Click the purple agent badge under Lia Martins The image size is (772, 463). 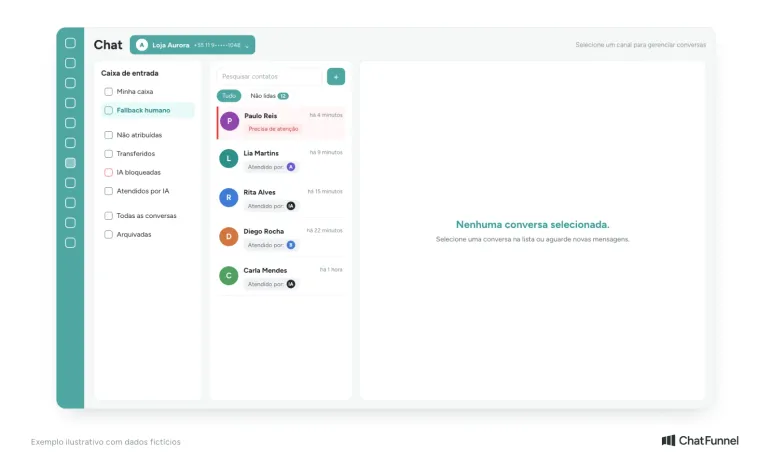pyautogui.click(x=291, y=167)
